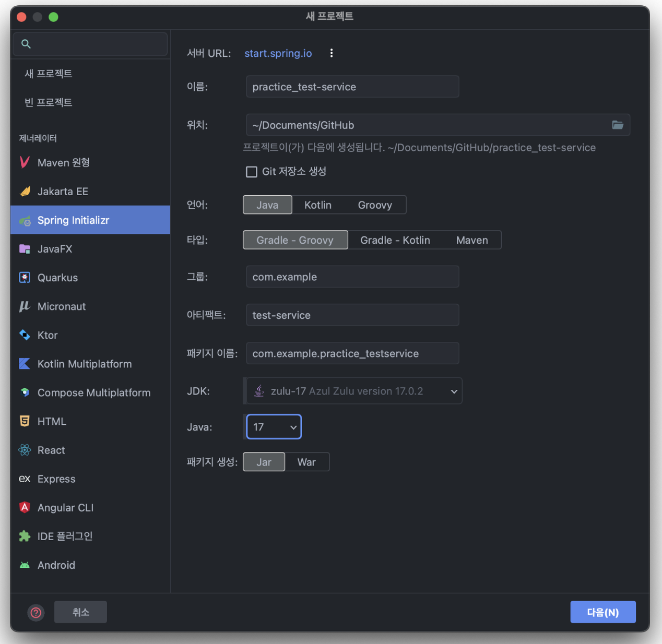
Task: Select Java as the language
Action: point(267,205)
